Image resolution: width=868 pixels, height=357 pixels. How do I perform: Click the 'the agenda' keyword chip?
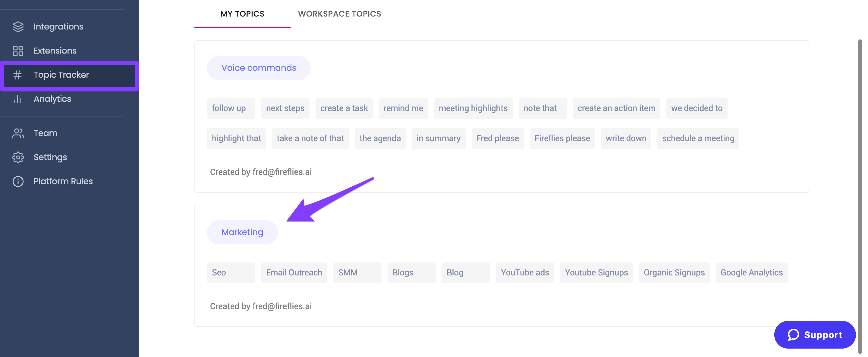[380, 138]
